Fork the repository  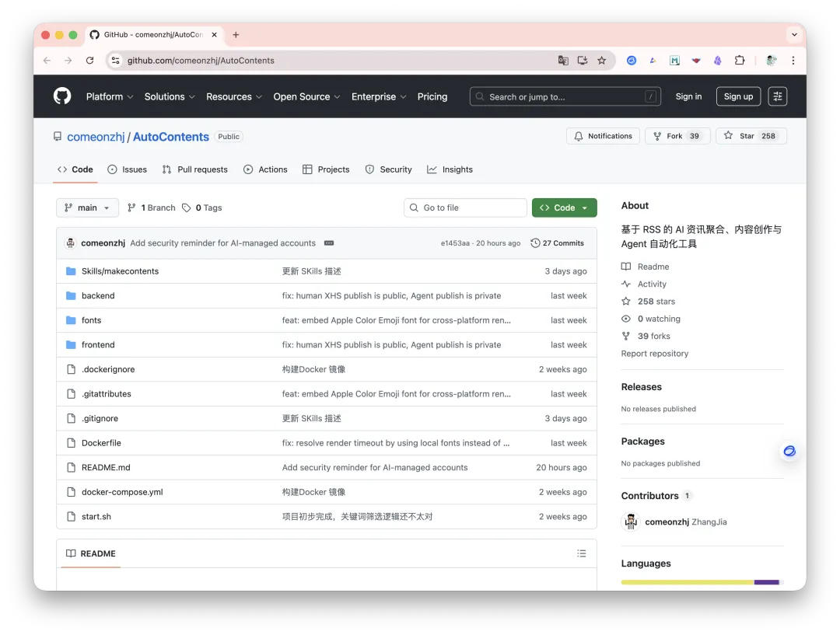[x=677, y=136]
